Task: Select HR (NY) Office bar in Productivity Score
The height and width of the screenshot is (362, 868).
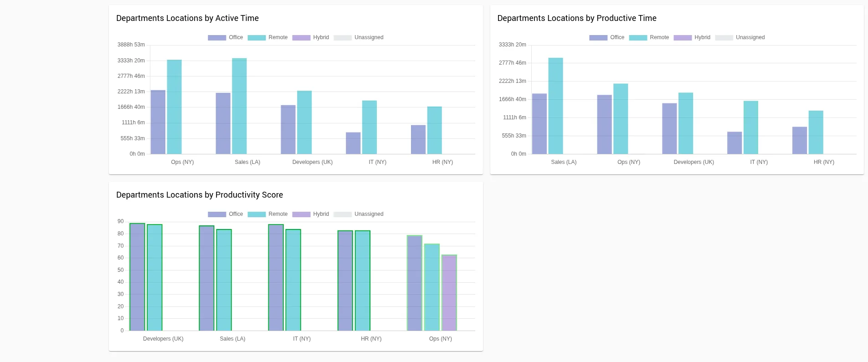Action: (345, 280)
